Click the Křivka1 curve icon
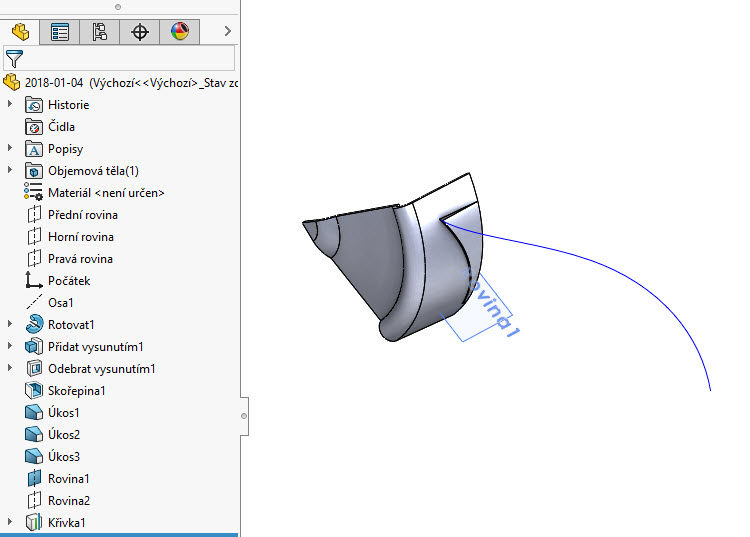This screenshot has width=750, height=537. (x=33, y=522)
